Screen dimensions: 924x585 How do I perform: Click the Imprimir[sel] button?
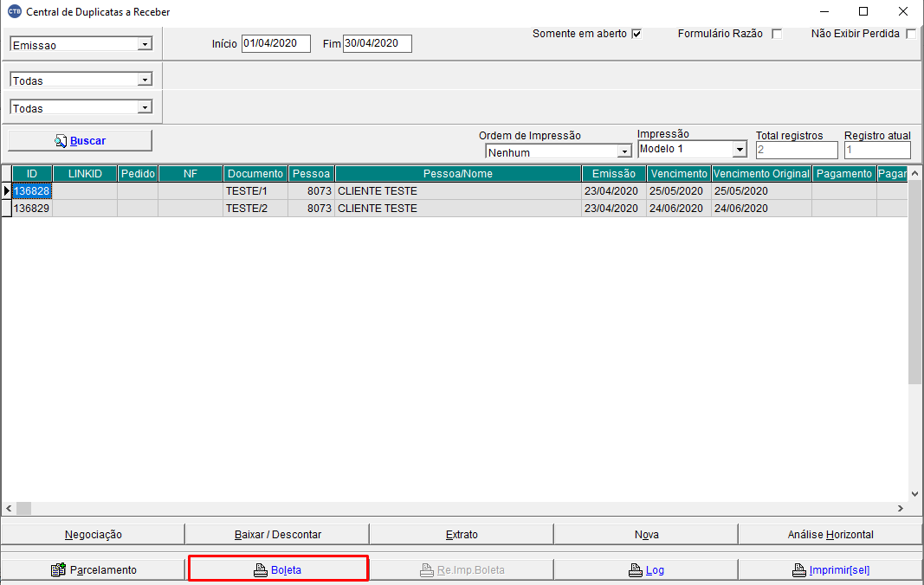click(x=830, y=569)
